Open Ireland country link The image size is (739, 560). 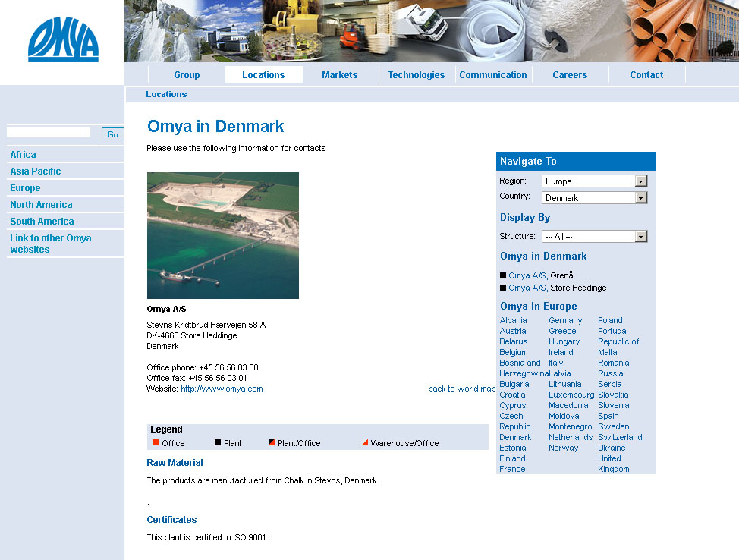coord(561,352)
